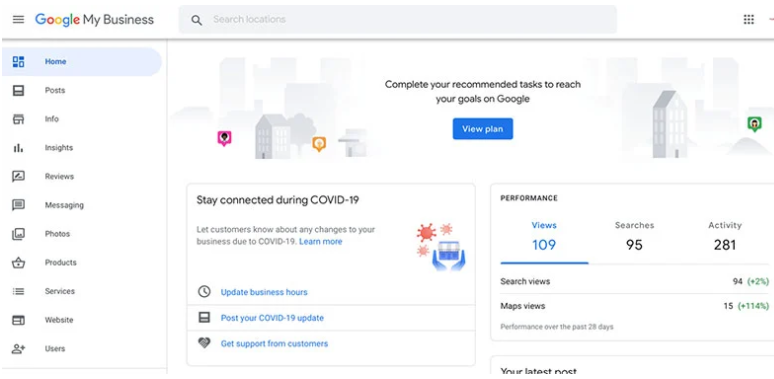Follow the Learn more link
Screen dimensions: 774x379
[x=320, y=242]
